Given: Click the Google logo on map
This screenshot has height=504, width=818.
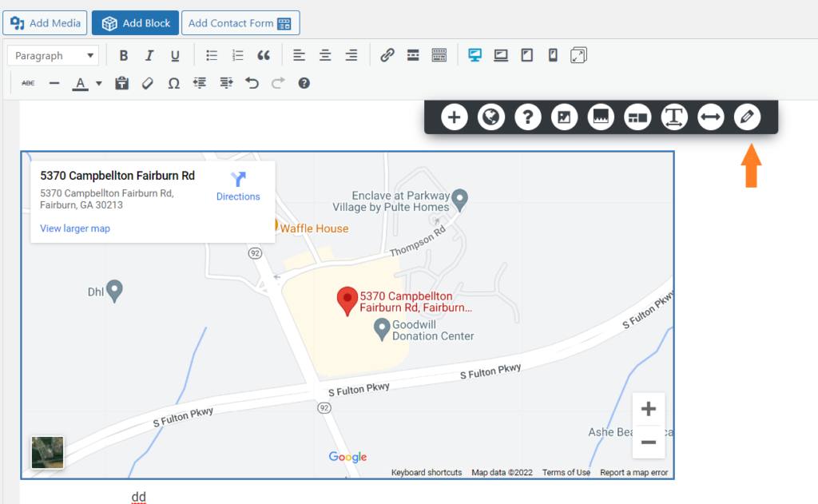Looking at the screenshot, I should tap(347, 457).
